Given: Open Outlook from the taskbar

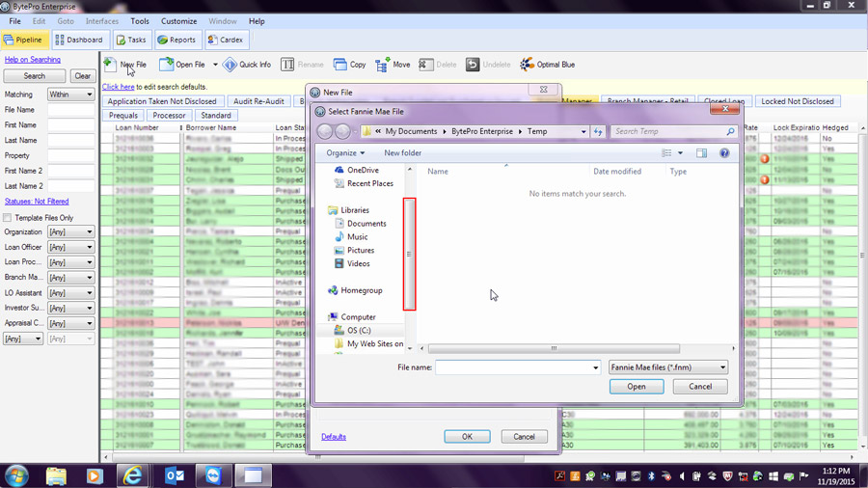Looking at the screenshot, I should (175, 475).
